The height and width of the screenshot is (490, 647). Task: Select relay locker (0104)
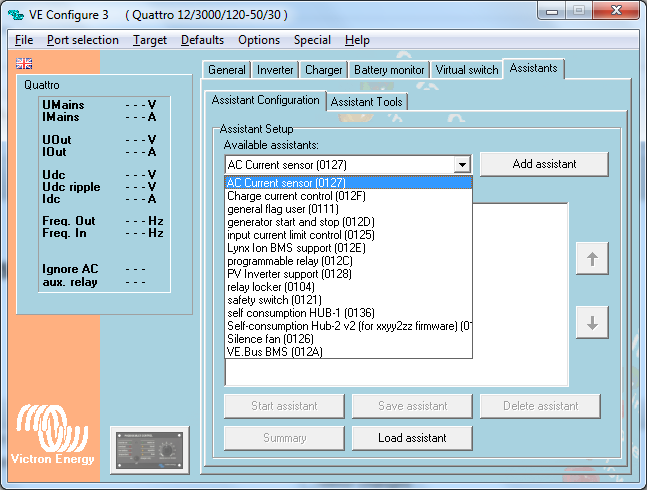point(348,287)
